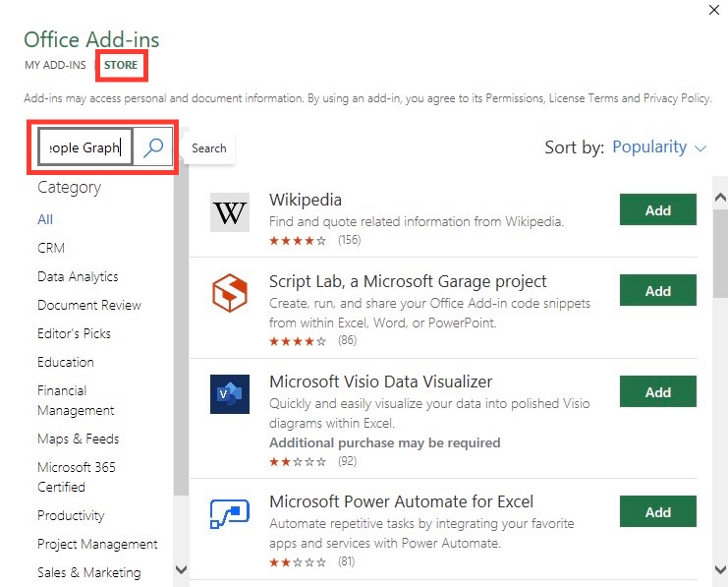Image resolution: width=728 pixels, height=587 pixels.
Task: Select the Financial Management category
Action: 76,400
